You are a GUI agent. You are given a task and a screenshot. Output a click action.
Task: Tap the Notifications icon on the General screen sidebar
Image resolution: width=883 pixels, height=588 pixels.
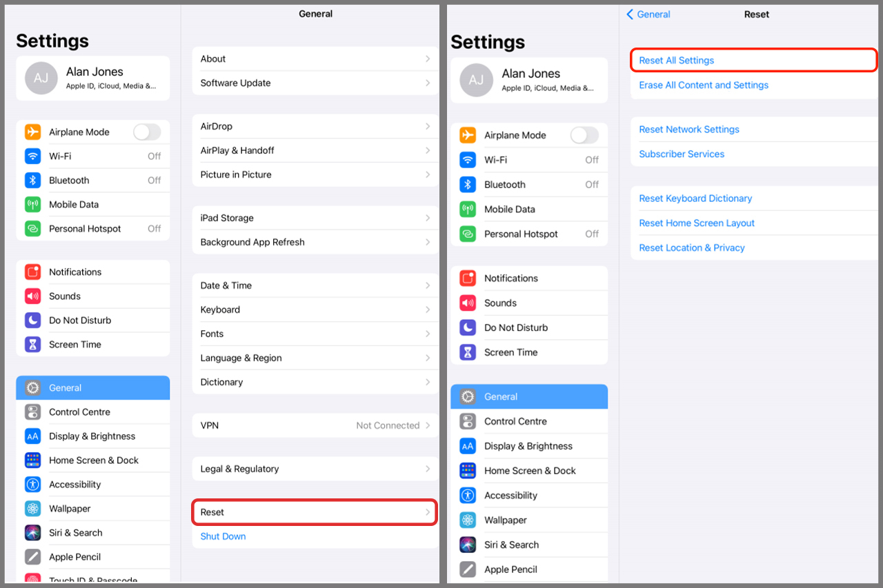[x=32, y=272]
